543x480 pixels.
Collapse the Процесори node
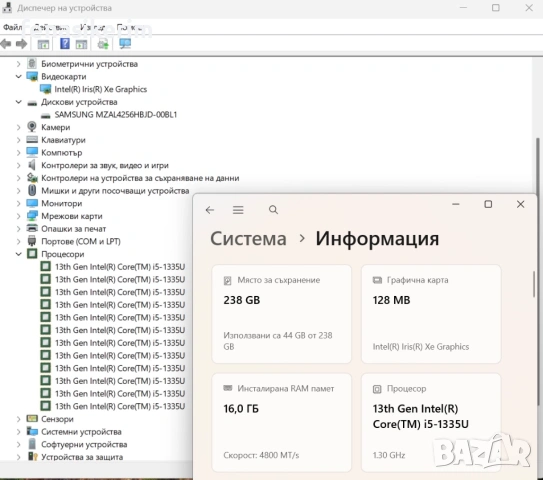tap(18, 254)
